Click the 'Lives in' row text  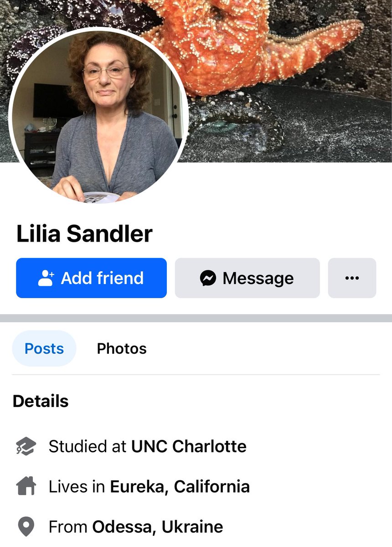coord(149,487)
